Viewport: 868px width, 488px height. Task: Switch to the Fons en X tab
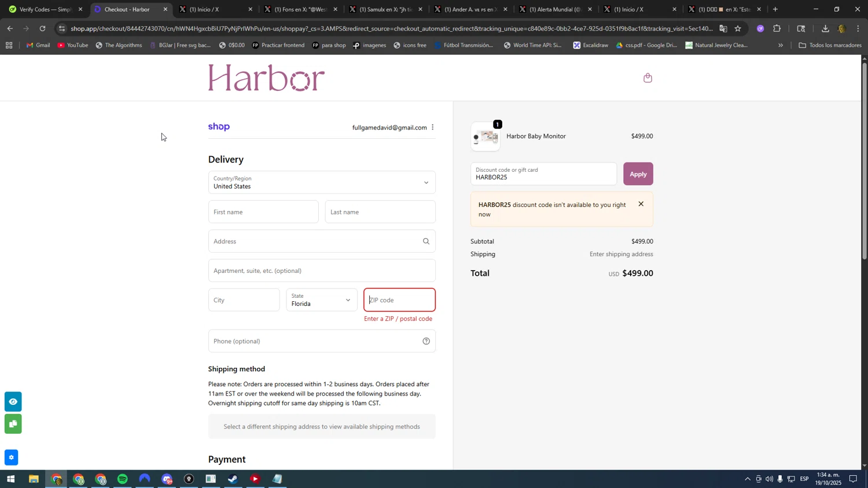(x=301, y=9)
